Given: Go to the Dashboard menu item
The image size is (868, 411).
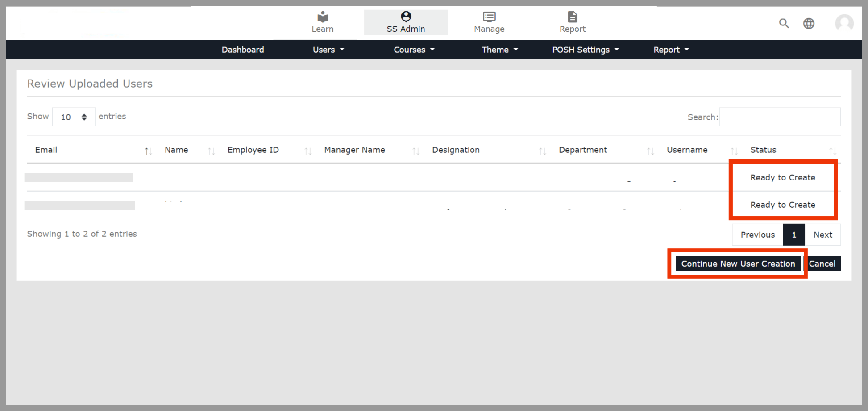Looking at the screenshot, I should pos(243,50).
